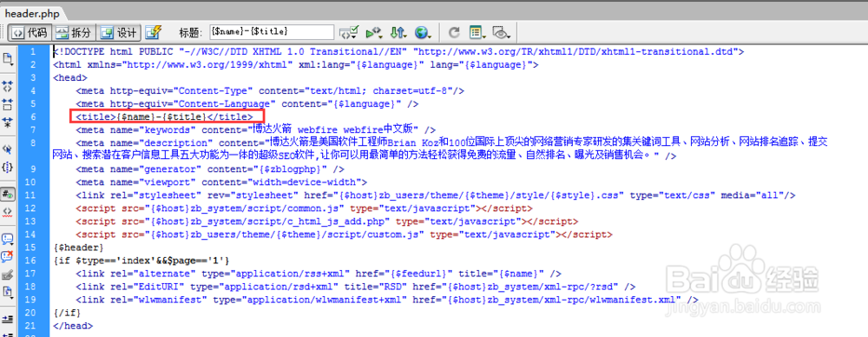This screenshot has width=868, height=337.
Task: Click the </head> closing tag line
Action: [73, 326]
